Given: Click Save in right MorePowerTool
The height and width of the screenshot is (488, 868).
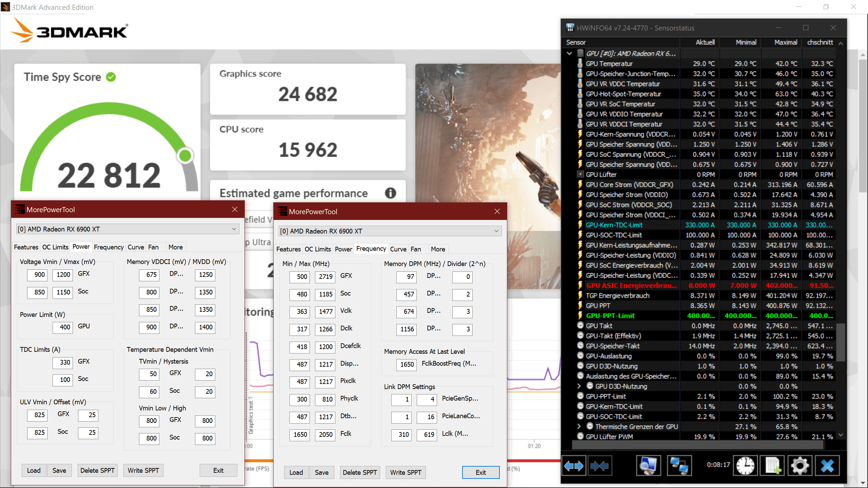Looking at the screenshot, I should click(x=322, y=472).
